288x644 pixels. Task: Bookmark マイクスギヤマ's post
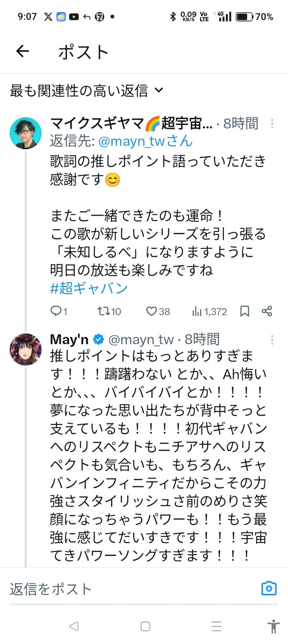click(245, 311)
